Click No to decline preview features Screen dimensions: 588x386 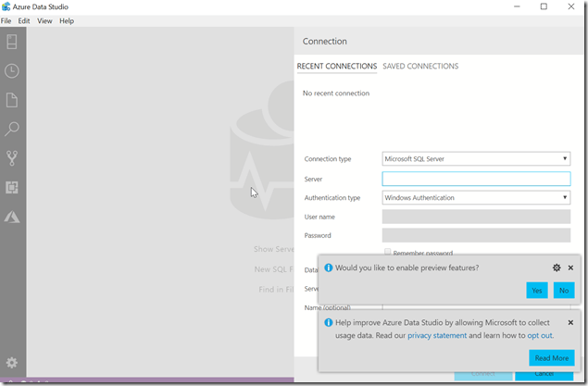coord(564,291)
